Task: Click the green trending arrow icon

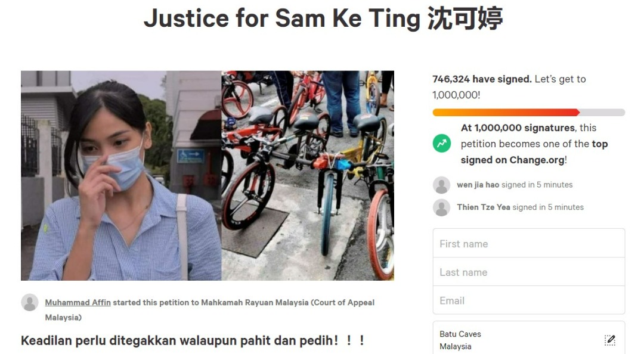Action: 441,144
